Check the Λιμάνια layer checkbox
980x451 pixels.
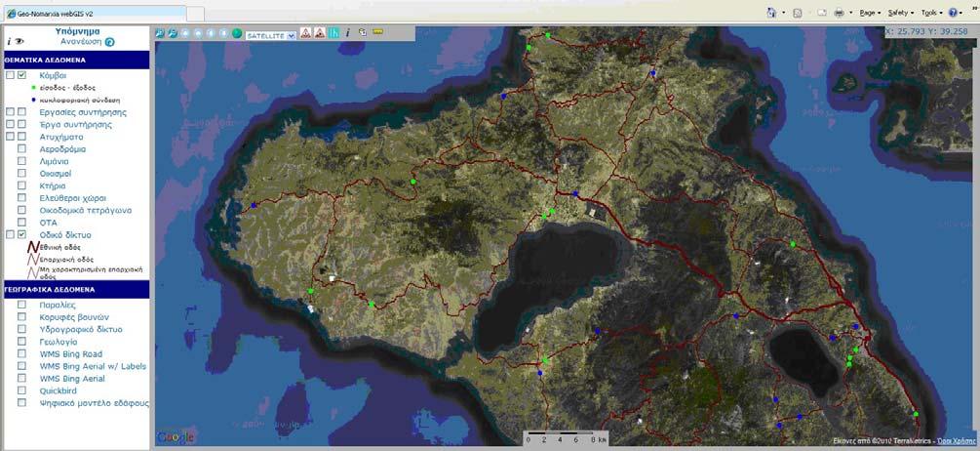point(21,161)
